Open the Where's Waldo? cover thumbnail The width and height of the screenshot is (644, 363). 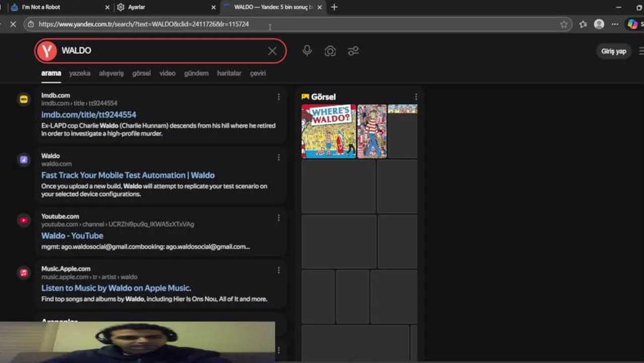tap(329, 131)
